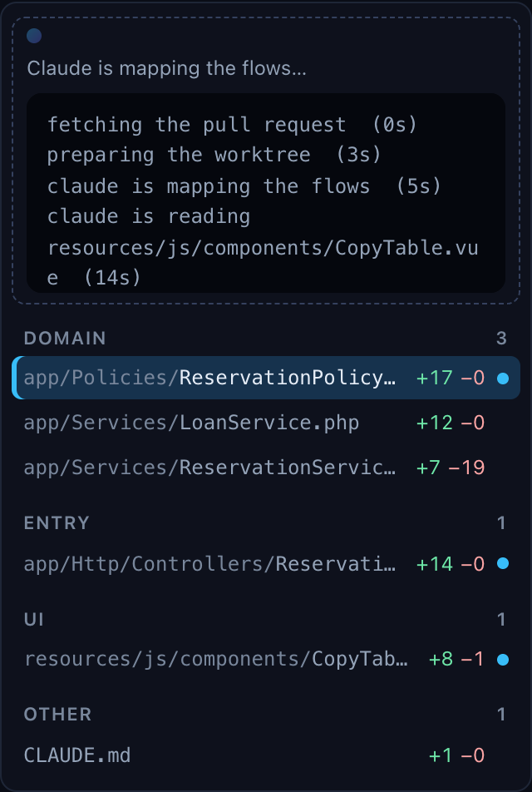532x792 pixels.
Task: Click the '+14 −0' diff stat
Action: [x=451, y=564]
